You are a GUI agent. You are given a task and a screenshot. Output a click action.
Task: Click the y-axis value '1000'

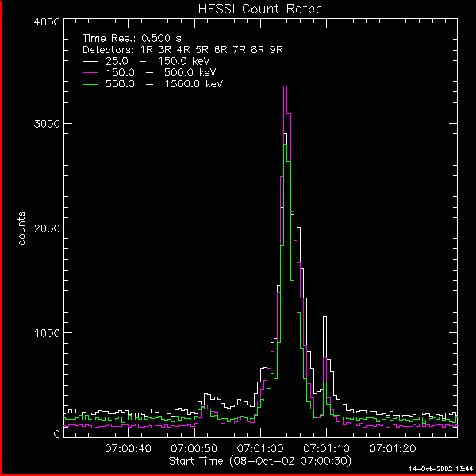pos(47,333)
